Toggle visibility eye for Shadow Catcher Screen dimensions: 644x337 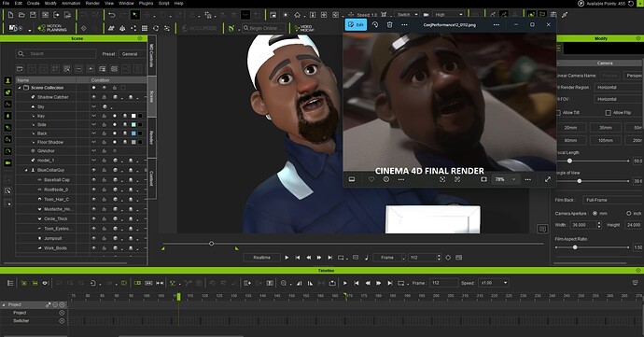point(93,97)
